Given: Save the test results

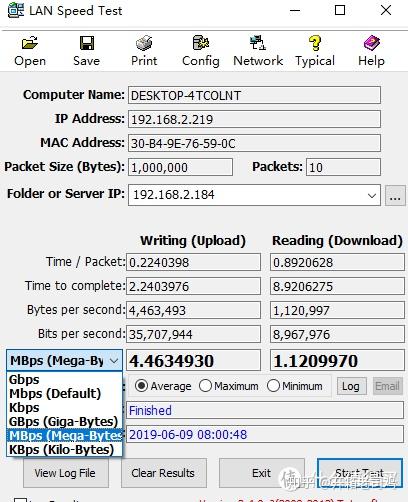Looking at the screenshot, I should 87,52.
